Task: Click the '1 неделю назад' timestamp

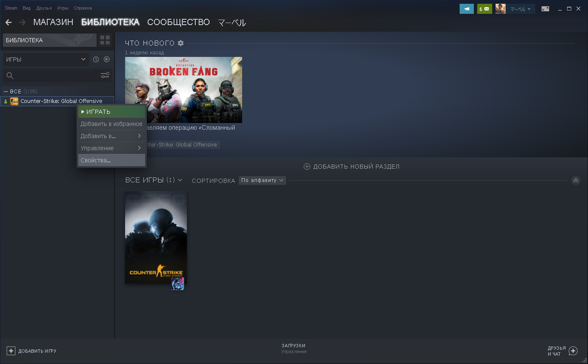Action: click(x=145, y=52)
